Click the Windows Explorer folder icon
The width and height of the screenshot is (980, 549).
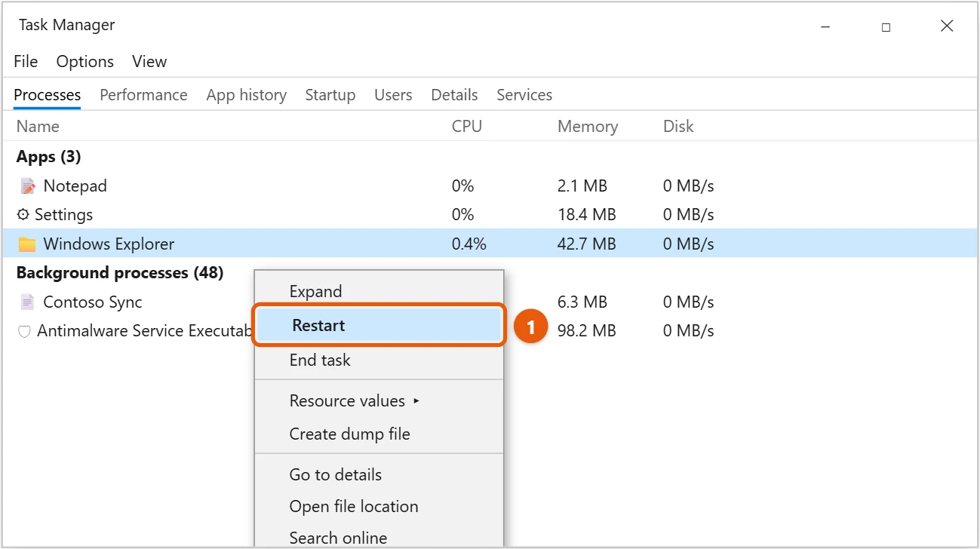(27, 244)
